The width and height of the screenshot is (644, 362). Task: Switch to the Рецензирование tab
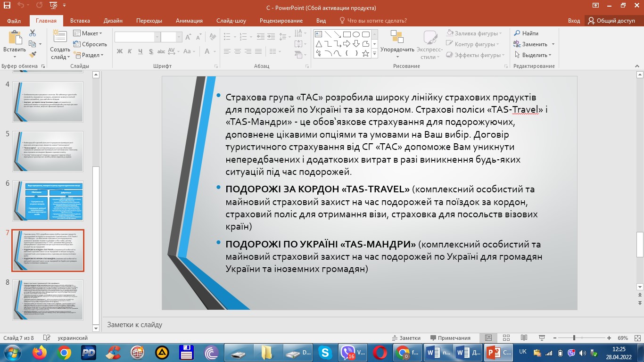point(281,21)
